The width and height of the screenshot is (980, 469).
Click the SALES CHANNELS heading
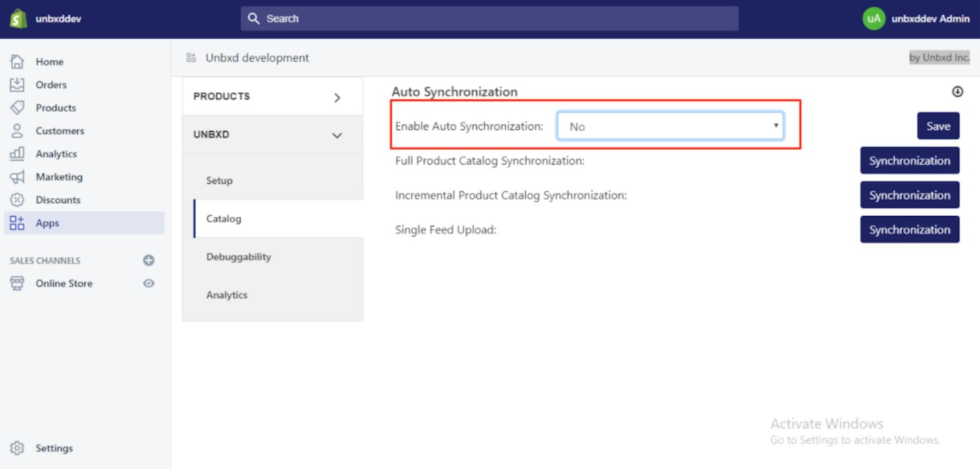pyautogui.click(x=45, y=261)
